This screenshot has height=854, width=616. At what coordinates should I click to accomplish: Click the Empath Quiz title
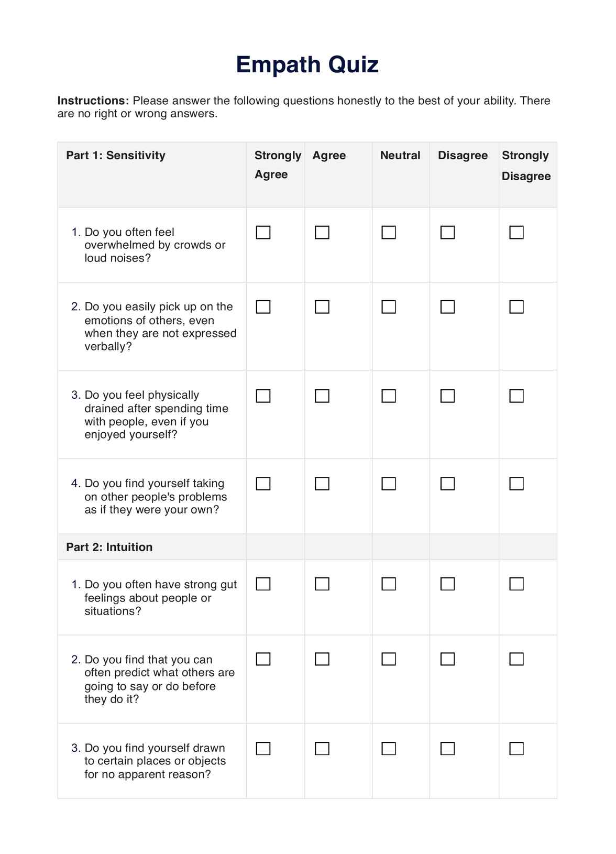tap(307, 64)
